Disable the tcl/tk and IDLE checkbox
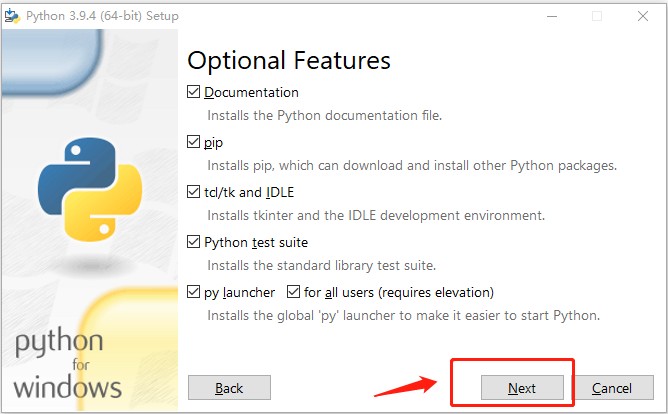 pyautogui.click(x=193, y=192)
